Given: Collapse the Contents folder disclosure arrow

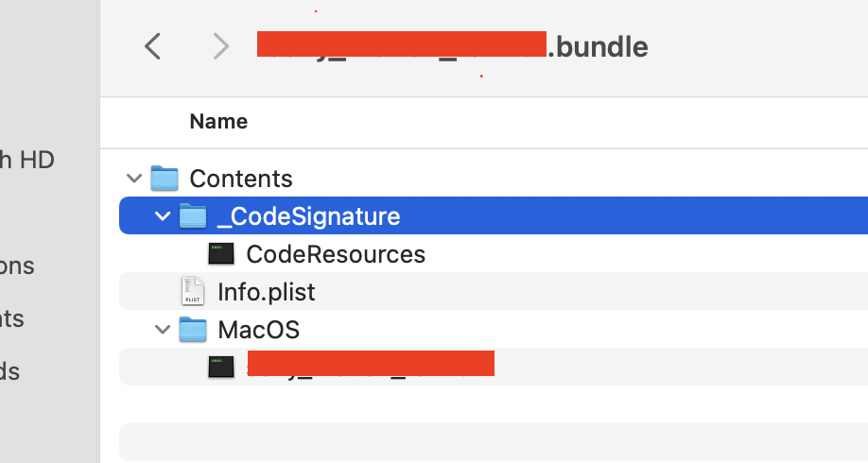Looking at the screenshot, I should click(133, 178).
